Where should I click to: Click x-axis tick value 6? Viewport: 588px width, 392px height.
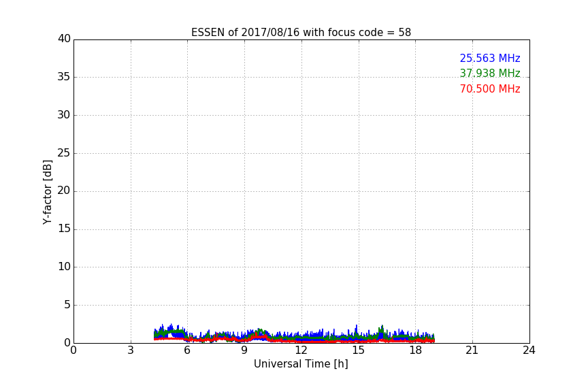pyautogui.click(x=187, y=350)
